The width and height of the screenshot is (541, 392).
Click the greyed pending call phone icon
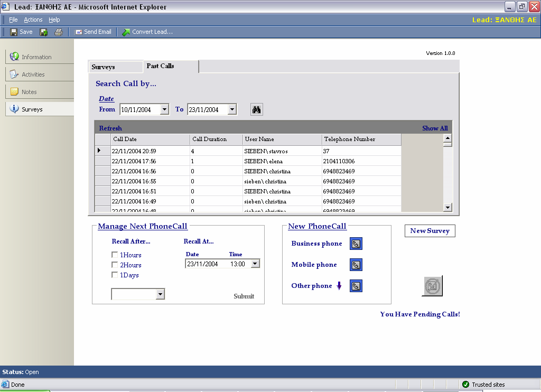[x=432, y=286]
